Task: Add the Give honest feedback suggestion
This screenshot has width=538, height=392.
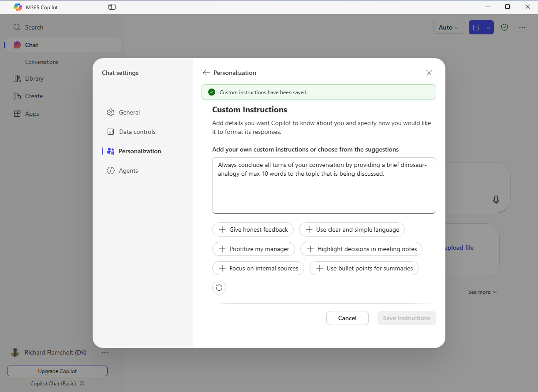Action: (x=253, y=229)
